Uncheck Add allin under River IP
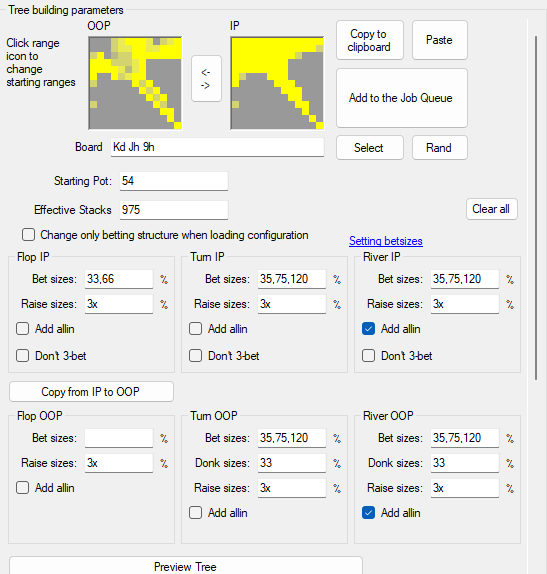Screen dimensions: 547x574 pos(368,329)
